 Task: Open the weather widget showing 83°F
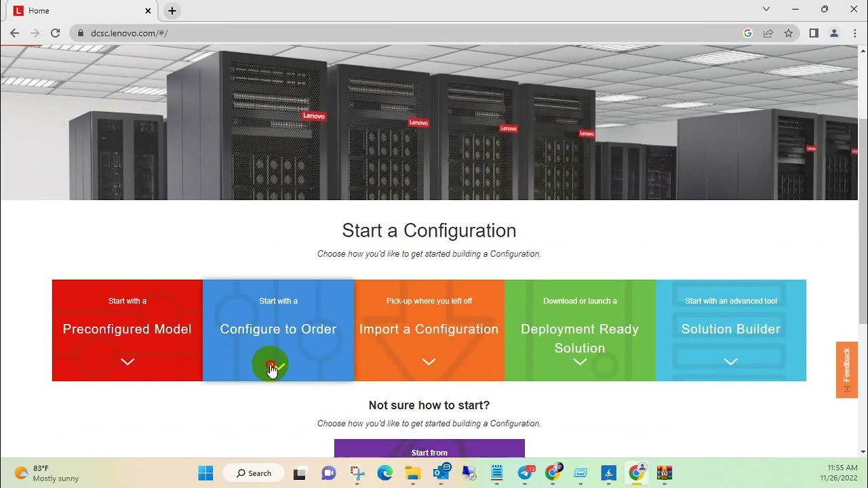coord(46,473)
